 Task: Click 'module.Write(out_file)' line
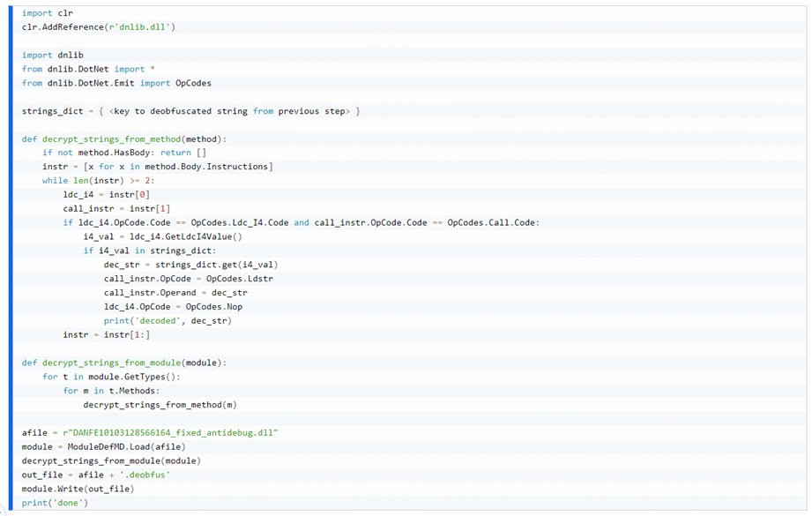point(78,488)
